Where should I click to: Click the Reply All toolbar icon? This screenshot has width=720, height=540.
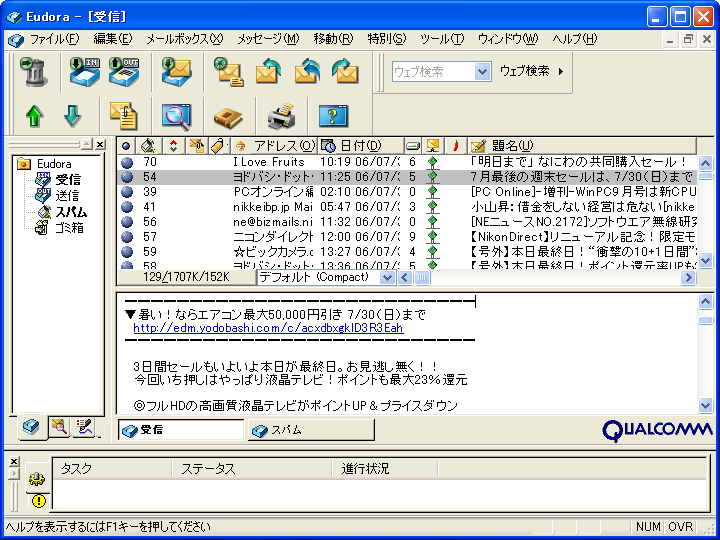[307, 72]
